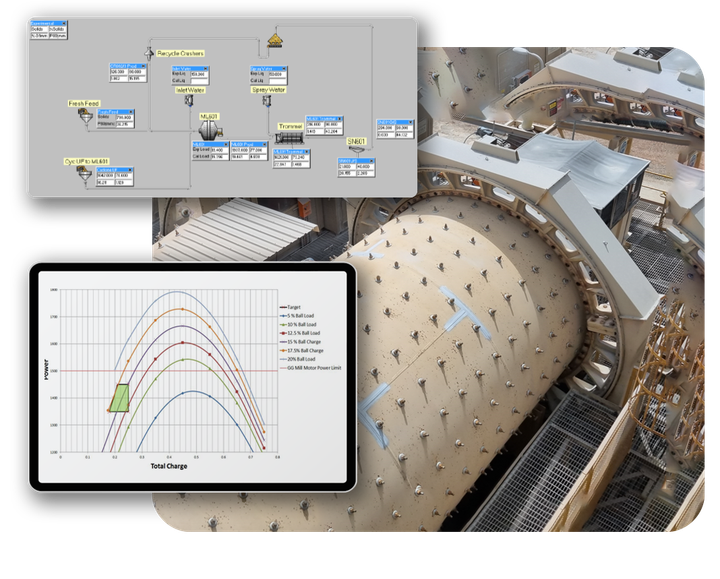Click the Recycle Crushers label
The height and width of the screenshot is (579, 720).
pyautogui.click(x=180, y=53)
